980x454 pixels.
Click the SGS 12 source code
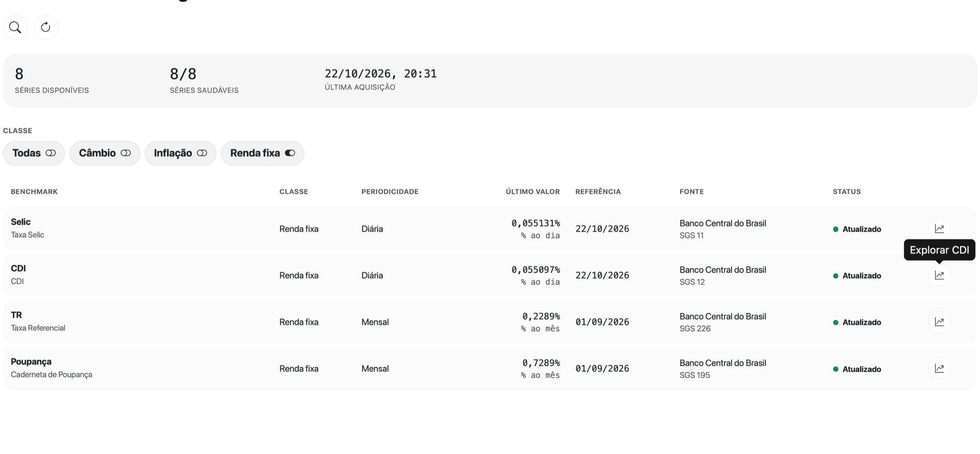click(x=692, y=282)
